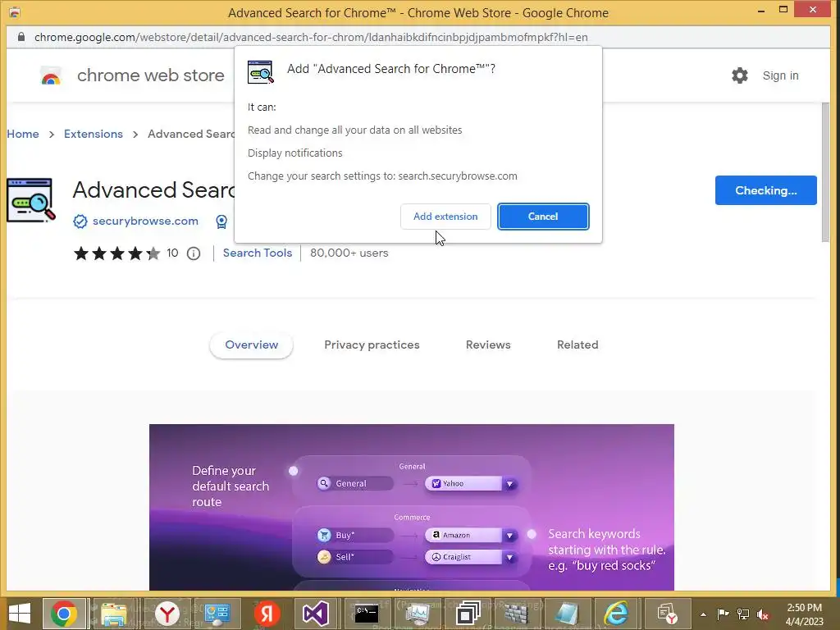
Task: Show hidden tray icons arrow
Action: [x=703, y=614]
